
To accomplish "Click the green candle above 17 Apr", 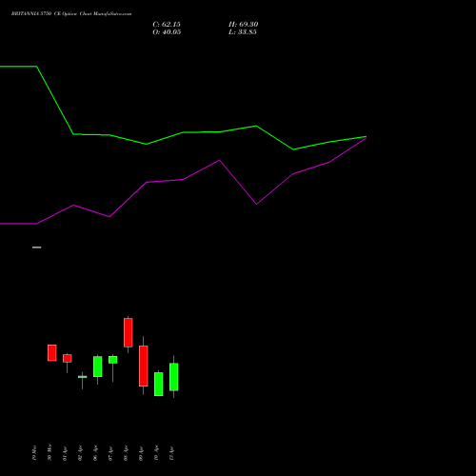I will 173,377.
